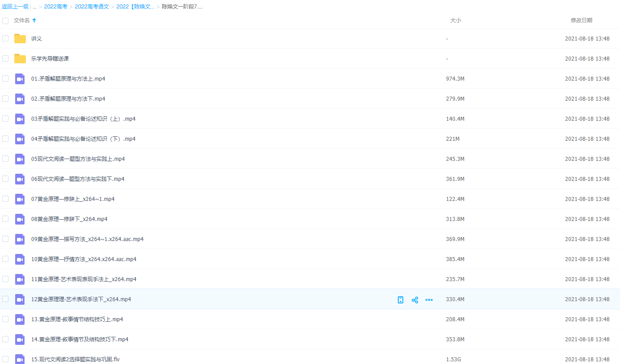Expand the collapsed breadcrumb ellipsis

[x=34, y=7]
